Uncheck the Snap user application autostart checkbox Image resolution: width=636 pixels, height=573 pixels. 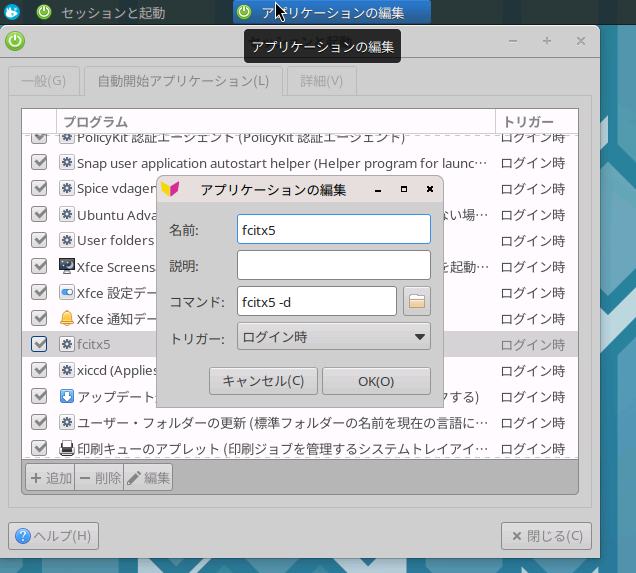[39, 163]
